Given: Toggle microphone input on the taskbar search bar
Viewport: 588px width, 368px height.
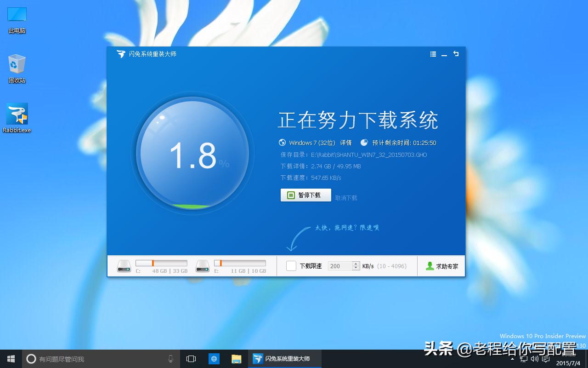Looking at the screenshot, I should point(170,358).
